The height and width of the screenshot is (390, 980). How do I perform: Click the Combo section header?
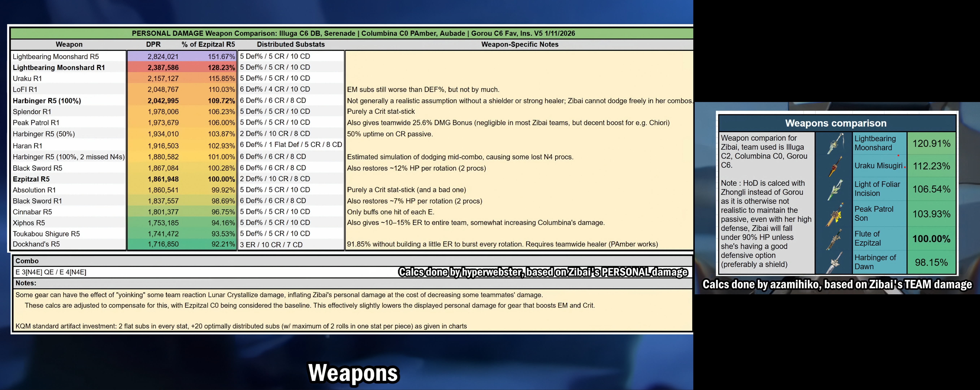click(27, 261)
